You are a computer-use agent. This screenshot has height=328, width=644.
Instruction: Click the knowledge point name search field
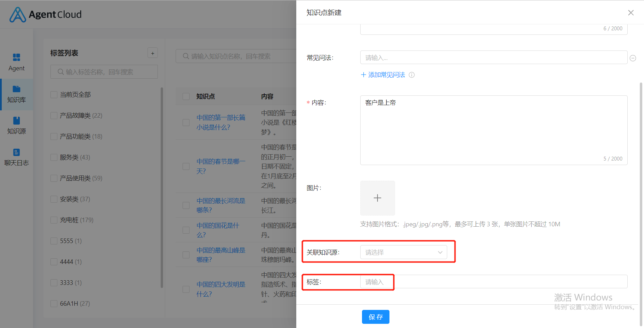[x=236, y=56]
